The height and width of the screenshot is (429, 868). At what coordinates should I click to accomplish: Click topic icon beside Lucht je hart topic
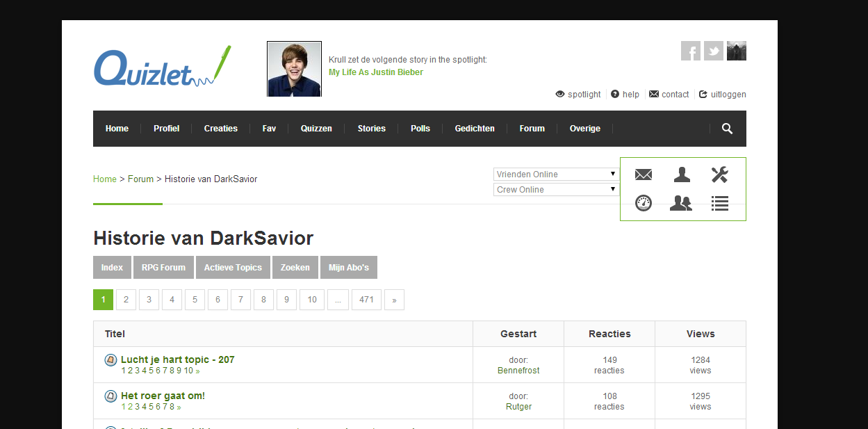point(110,359)
